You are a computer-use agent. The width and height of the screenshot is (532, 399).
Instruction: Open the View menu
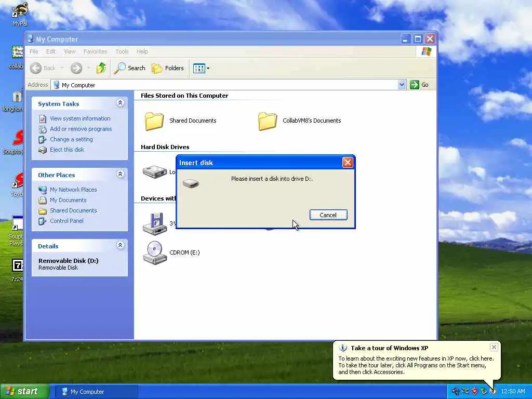(70, 51)
